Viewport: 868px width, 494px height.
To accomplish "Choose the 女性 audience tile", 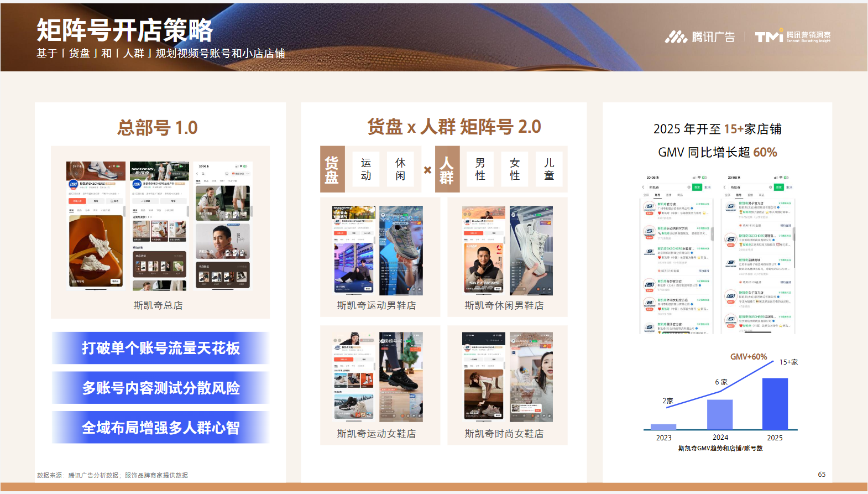I will coord(515,169).
